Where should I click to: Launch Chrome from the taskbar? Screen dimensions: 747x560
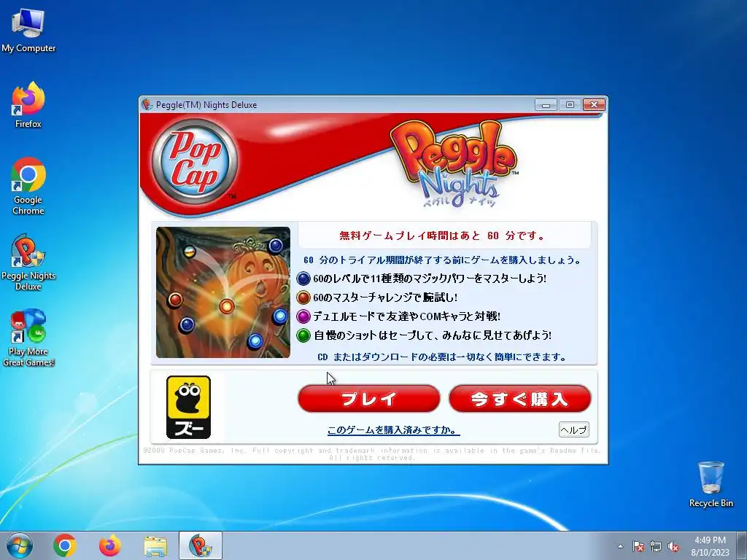[65, 545]
